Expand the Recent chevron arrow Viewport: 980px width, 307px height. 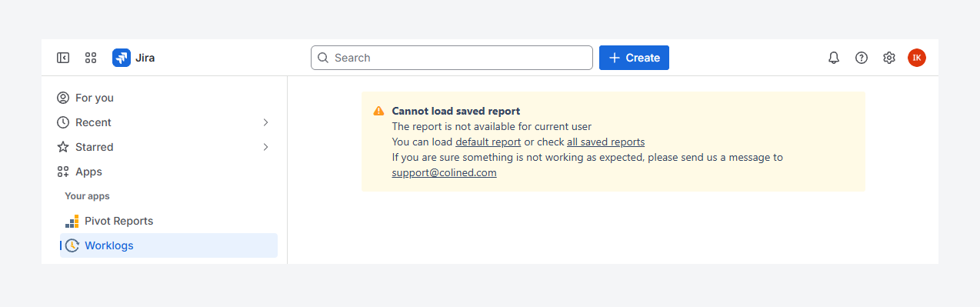click(265, 122)
